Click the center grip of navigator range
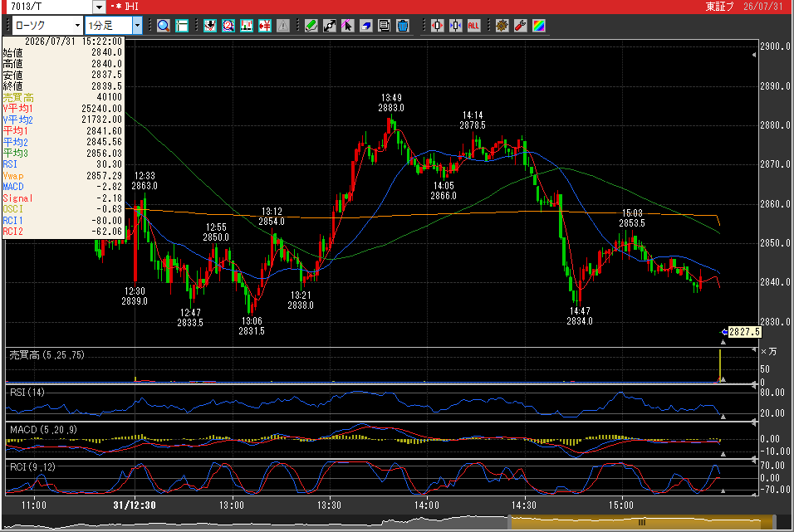This screenshot has height=532, width=794. 641,522
